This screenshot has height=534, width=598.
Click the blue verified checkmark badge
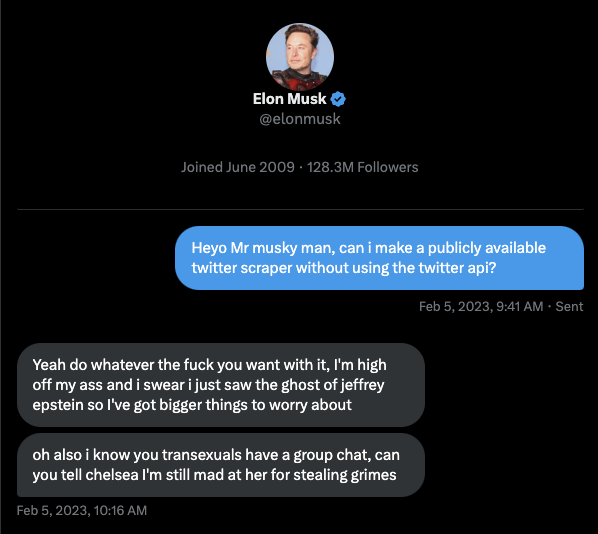click(338, 99)
